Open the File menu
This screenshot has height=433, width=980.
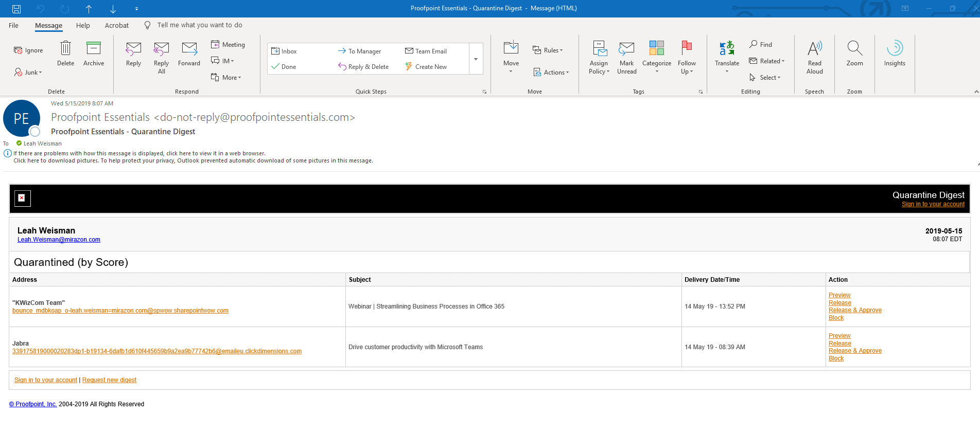(x=14, y=25)
